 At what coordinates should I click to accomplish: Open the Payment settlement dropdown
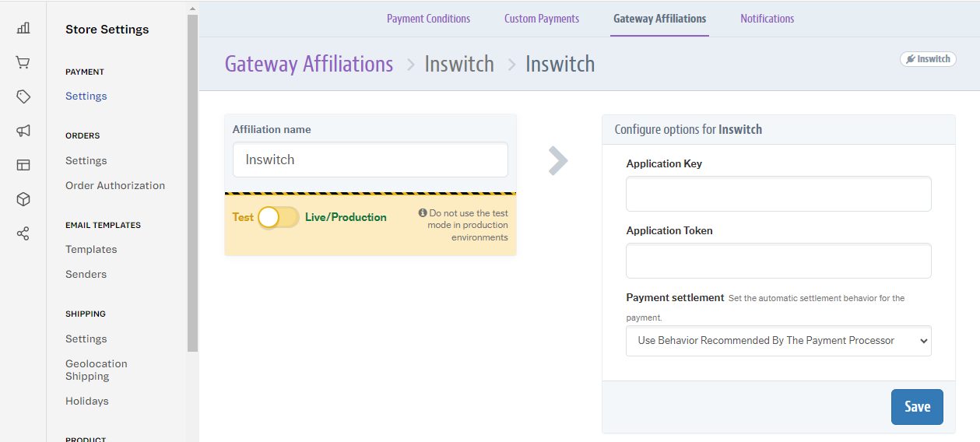(778, 341)
